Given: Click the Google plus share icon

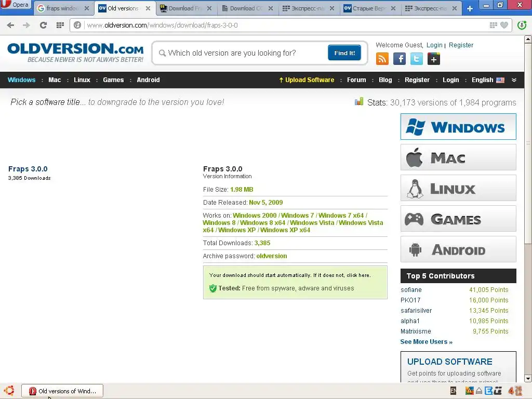Looking at the screenshot, I should pyautogui.click(x=434, y=59).
